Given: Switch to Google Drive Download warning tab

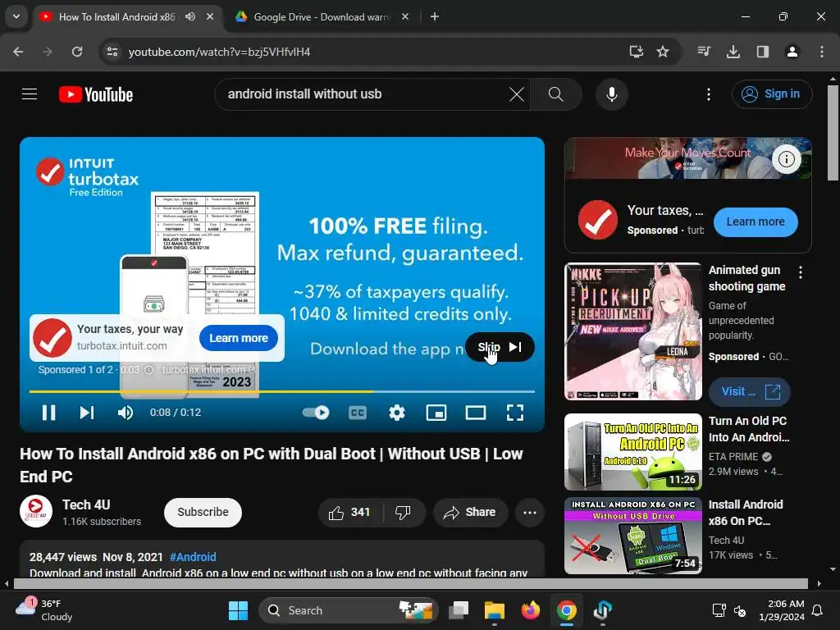Looking at the screenshot, I should pyautogui.click(x=322, y=16).
